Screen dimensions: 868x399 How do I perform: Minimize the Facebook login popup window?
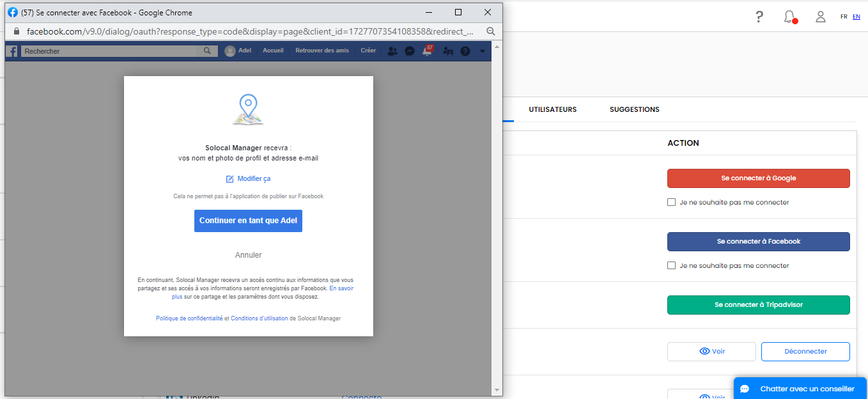pyautogui.click(x=429, y=12)
